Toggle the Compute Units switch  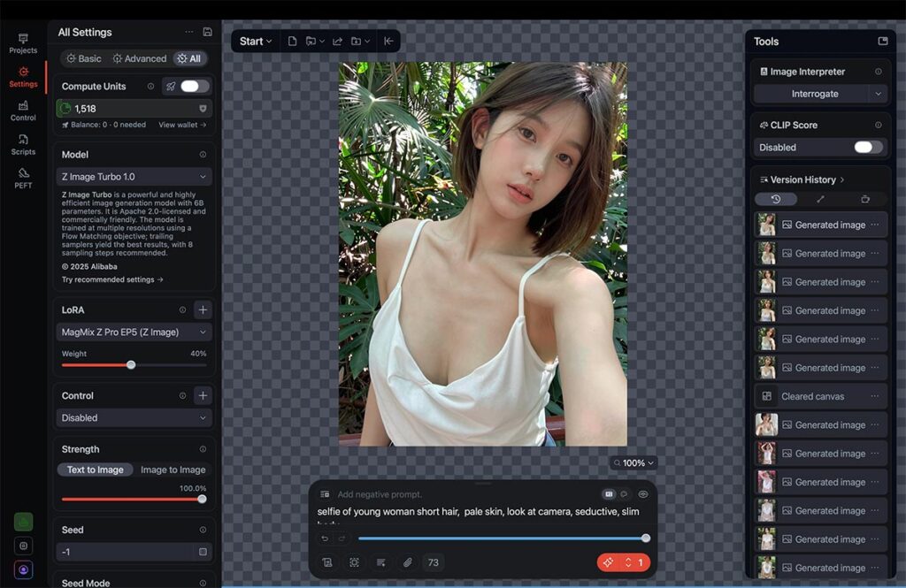(195, 87)
